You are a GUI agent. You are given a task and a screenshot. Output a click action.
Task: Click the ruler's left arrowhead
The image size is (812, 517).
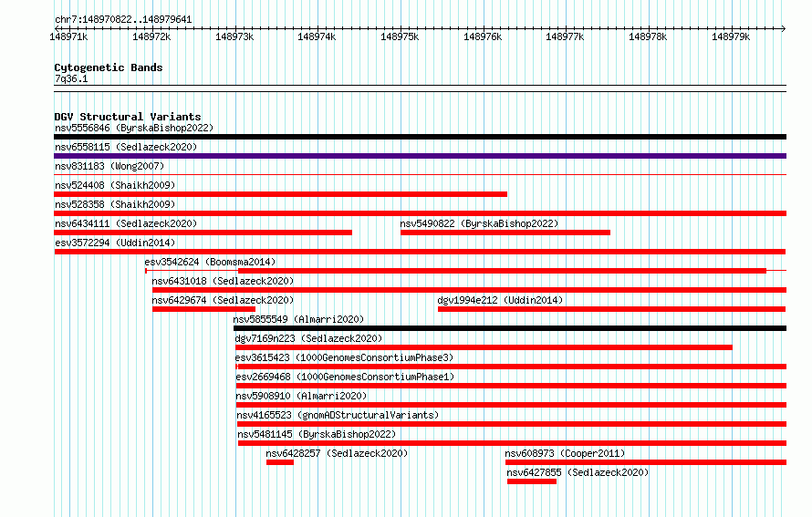[57, 28]
